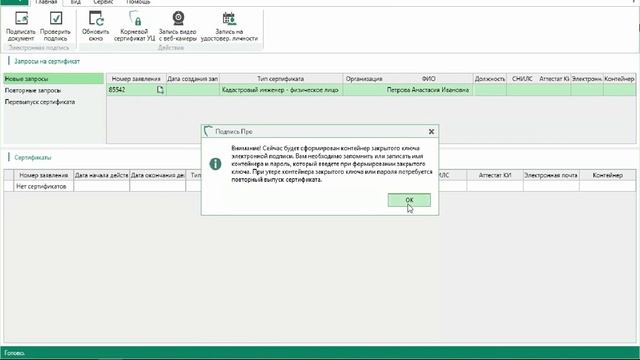
Task: Select Новые запросы in the list
Action: (54, 79)
